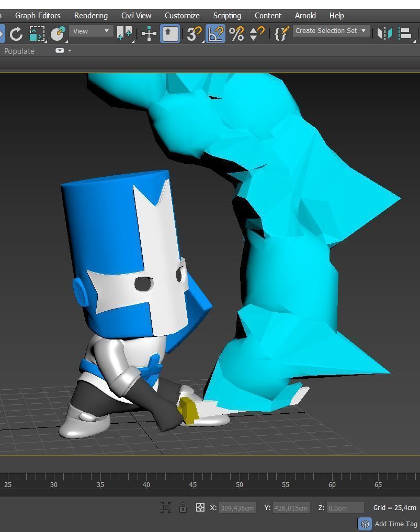
Task: Activate Select and Manipulate crosshair tool
Action: 149,34
